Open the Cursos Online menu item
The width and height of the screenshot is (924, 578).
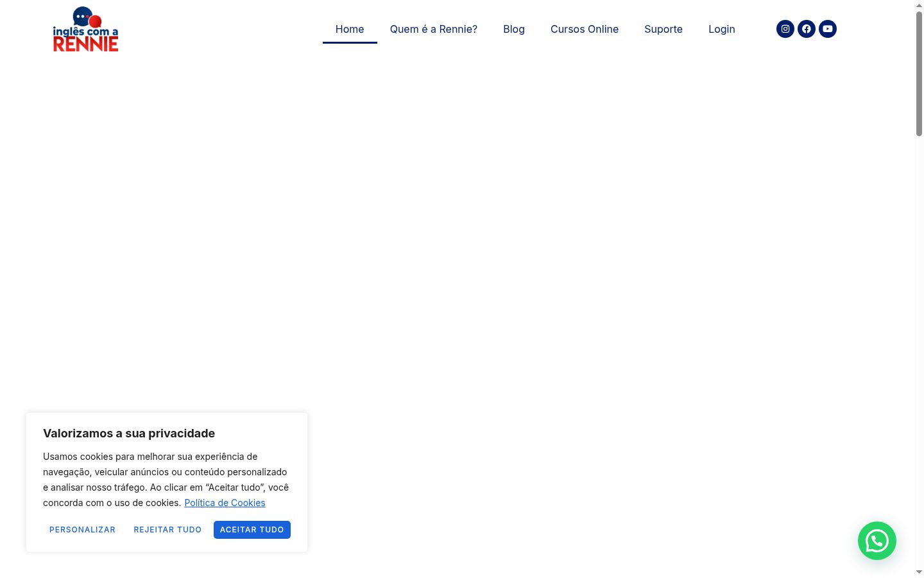point(585,29)
